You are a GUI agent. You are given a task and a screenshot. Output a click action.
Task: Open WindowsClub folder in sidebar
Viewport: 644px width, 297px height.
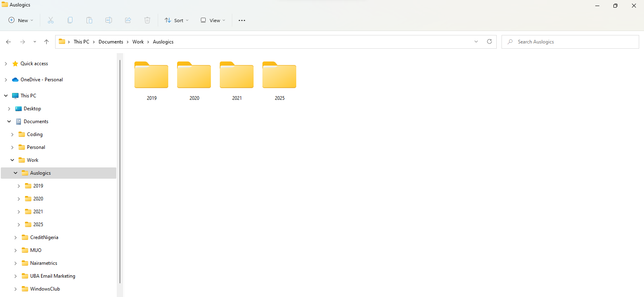pyautogui.click(x=45, y=289)
